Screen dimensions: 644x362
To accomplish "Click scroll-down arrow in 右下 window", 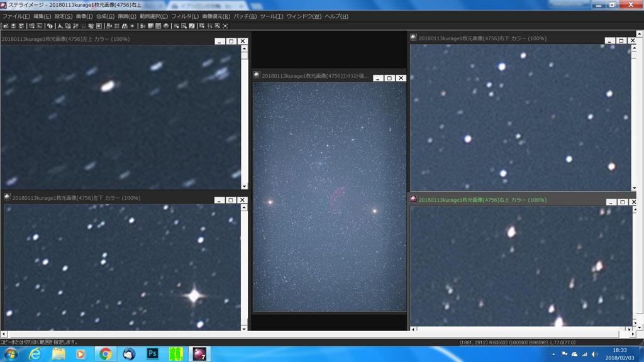I will tap(634, 188).
